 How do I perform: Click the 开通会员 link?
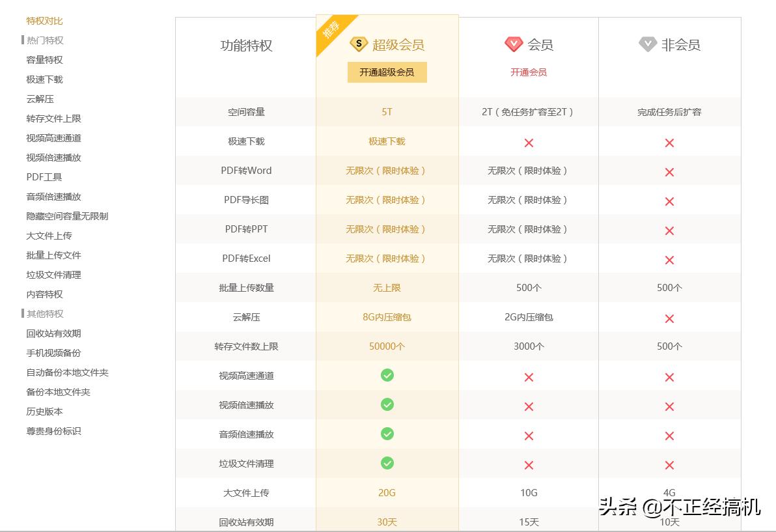528,72
